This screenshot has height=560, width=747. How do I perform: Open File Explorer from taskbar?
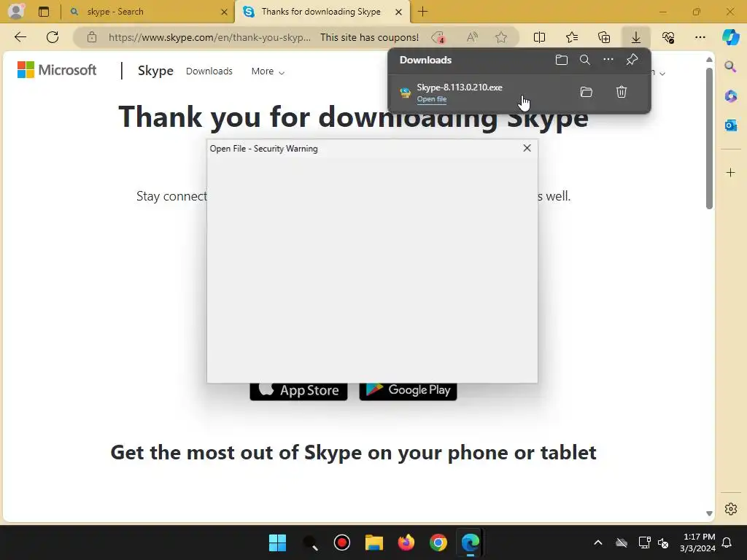tap(374, 542)
